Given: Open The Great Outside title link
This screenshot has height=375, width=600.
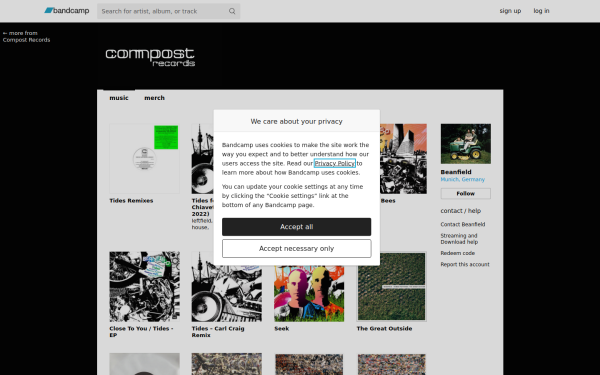Looking at the screenshot, I should point(384,329).
